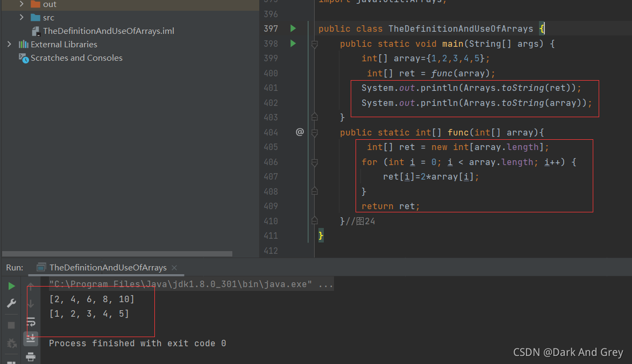The image size is (632, 364).
Task: Click console output line [1, 2, 3, 4, 5]
Action: tap(89, 313)
